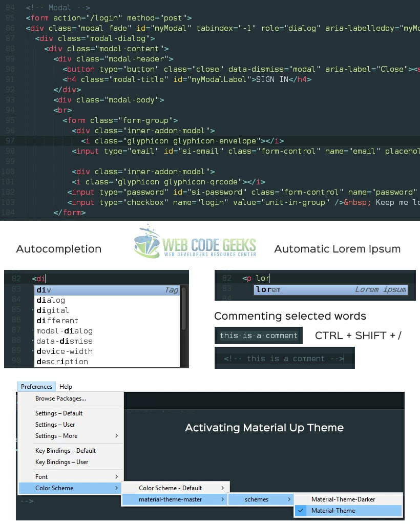Image resolution: width=420 pixels, height=524 pixels.
Task: Click line number 97 in the gutter
Action: coord(10,141)
